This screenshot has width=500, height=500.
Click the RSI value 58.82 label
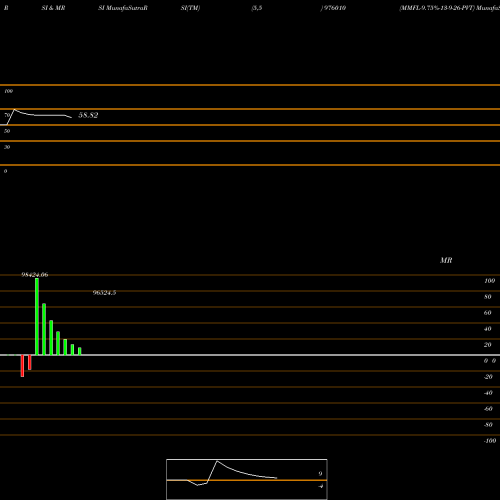88,115
